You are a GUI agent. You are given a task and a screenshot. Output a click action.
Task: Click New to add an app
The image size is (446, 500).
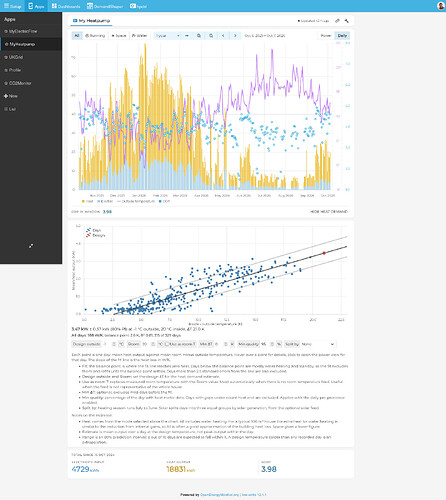[x=31, y=96]
